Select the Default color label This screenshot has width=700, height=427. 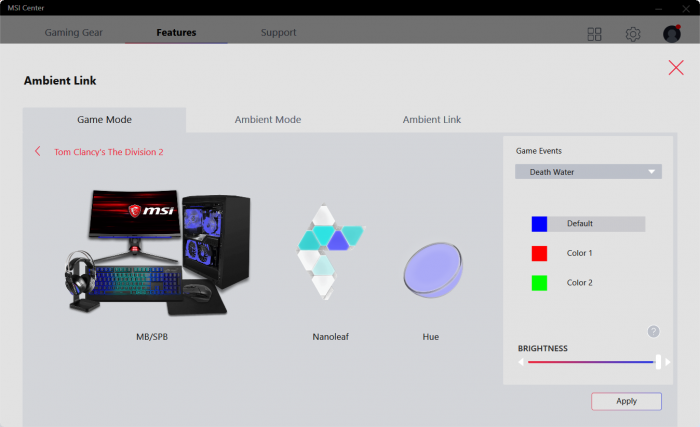pyautogui.click(x=579, y=223)
